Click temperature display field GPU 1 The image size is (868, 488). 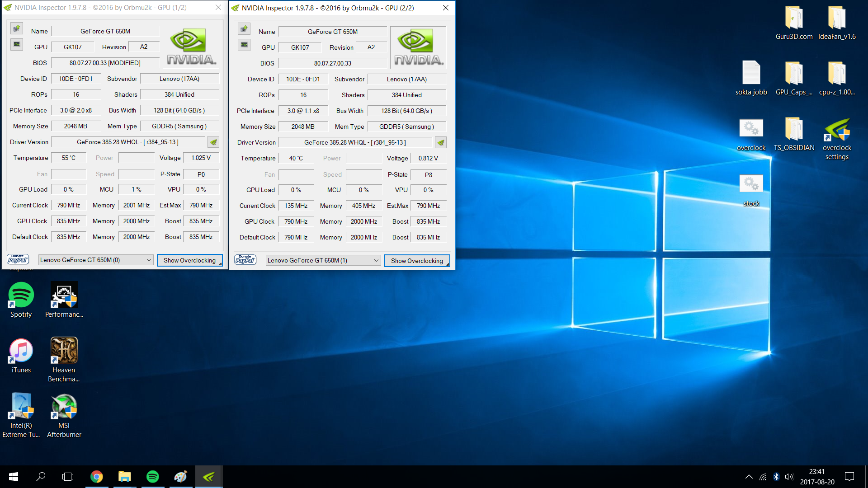(x=67, y=158)
